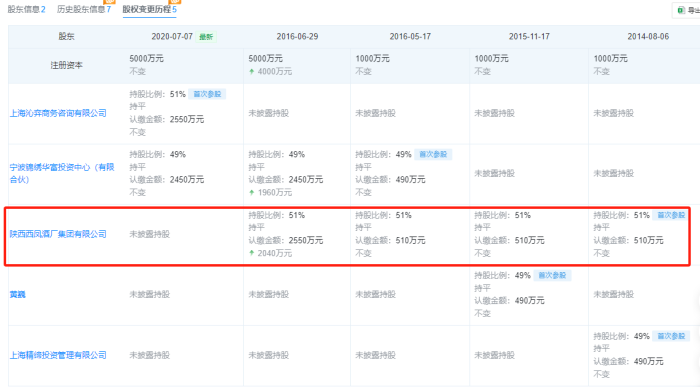
Task: Open the 宁波锦绣华富投资中心（有限合伙） shareholder link
Action: [62, 173]
